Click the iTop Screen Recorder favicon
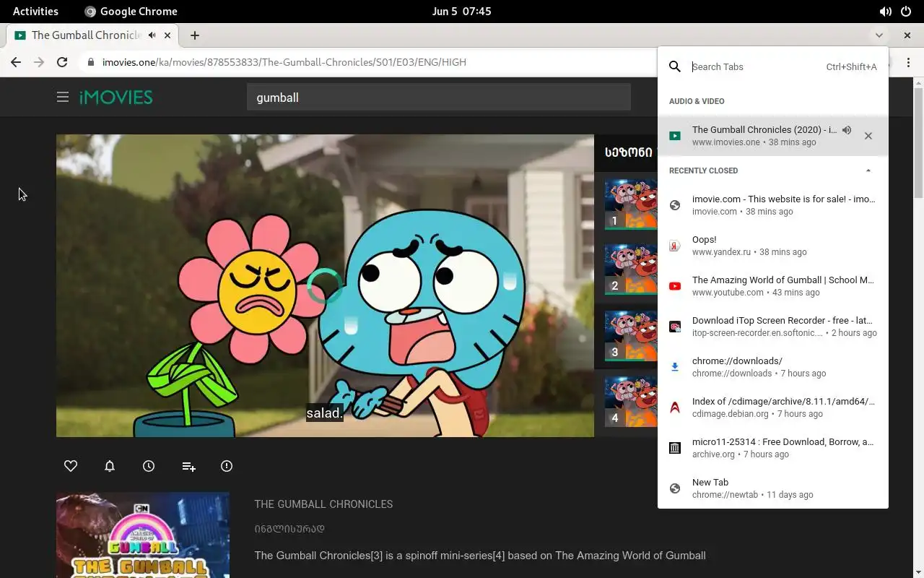This screenshot has width=924, height=578. (675, 327)
